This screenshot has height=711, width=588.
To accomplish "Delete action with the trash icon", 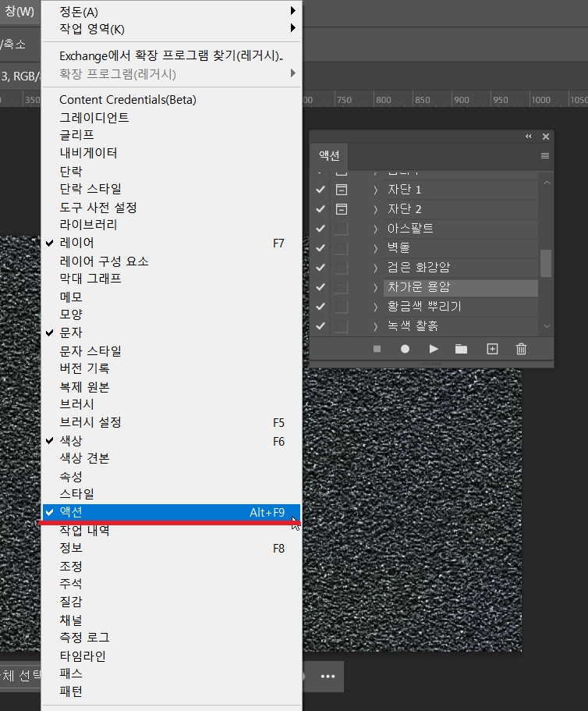I will (521, 349).
